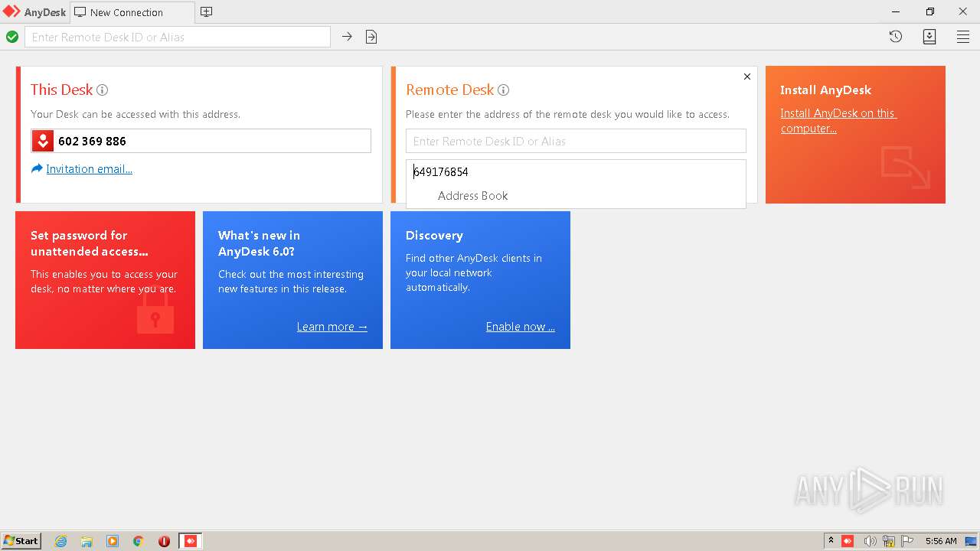The width and height of the screenshot is (980, 551).
Task: Click Install AnyDesk on this computer link
Action: click(838, 121)
